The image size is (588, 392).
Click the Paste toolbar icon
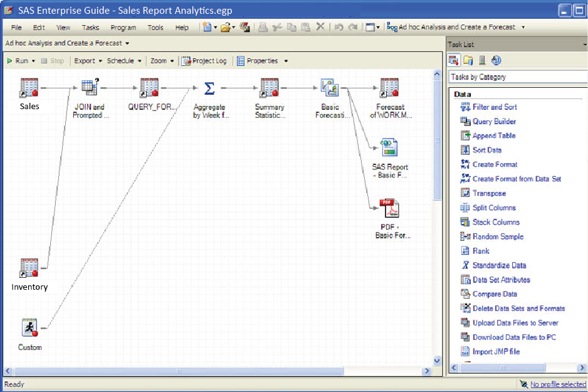coord(306,27)
